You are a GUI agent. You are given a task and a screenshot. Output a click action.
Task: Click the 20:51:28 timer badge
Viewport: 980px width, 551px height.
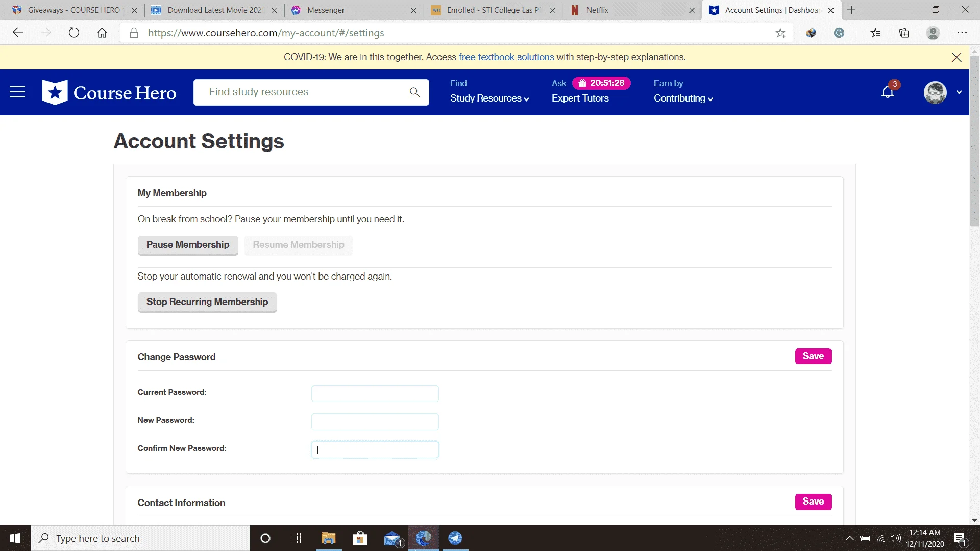pyautogui.click(x=601, y=83)
